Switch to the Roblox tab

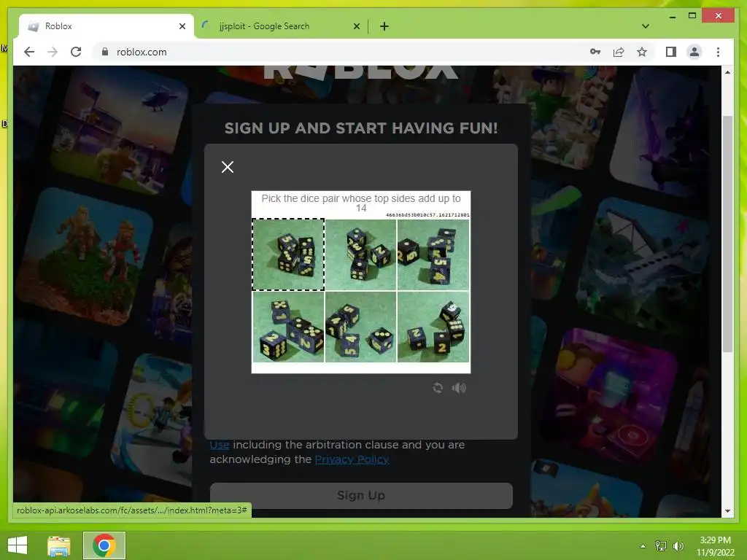[x=107, y=26]
